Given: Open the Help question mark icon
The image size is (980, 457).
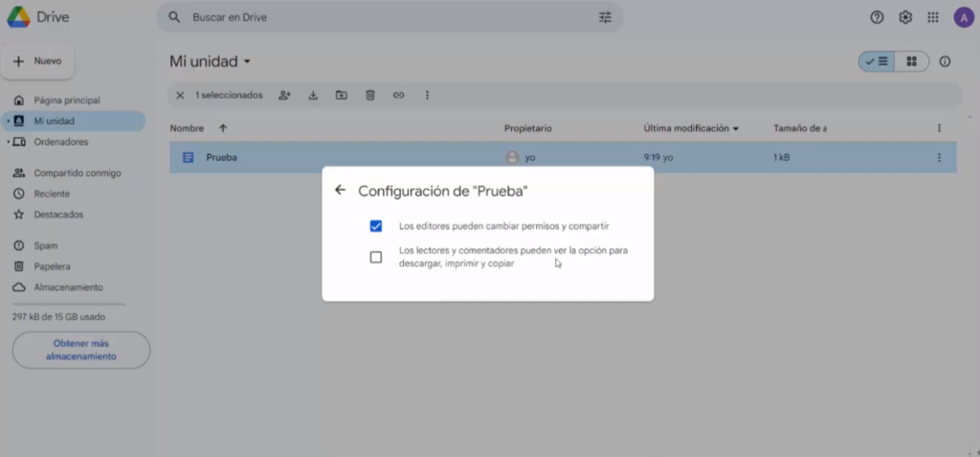Looking at the screenshot, I should 877,17.
